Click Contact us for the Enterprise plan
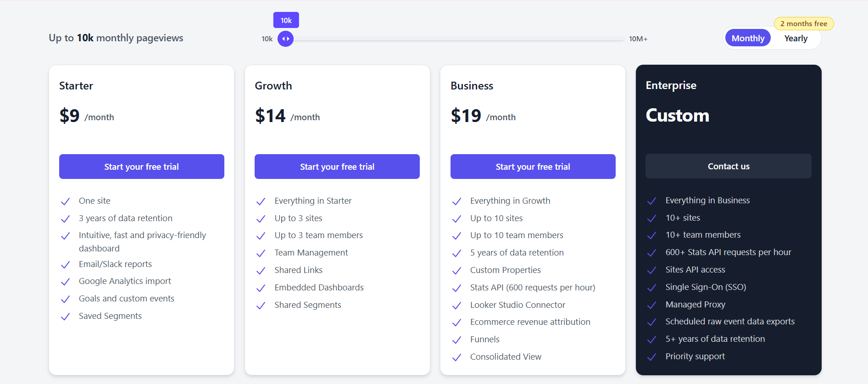This screenshot has width=868, height=384. [728, 166]
